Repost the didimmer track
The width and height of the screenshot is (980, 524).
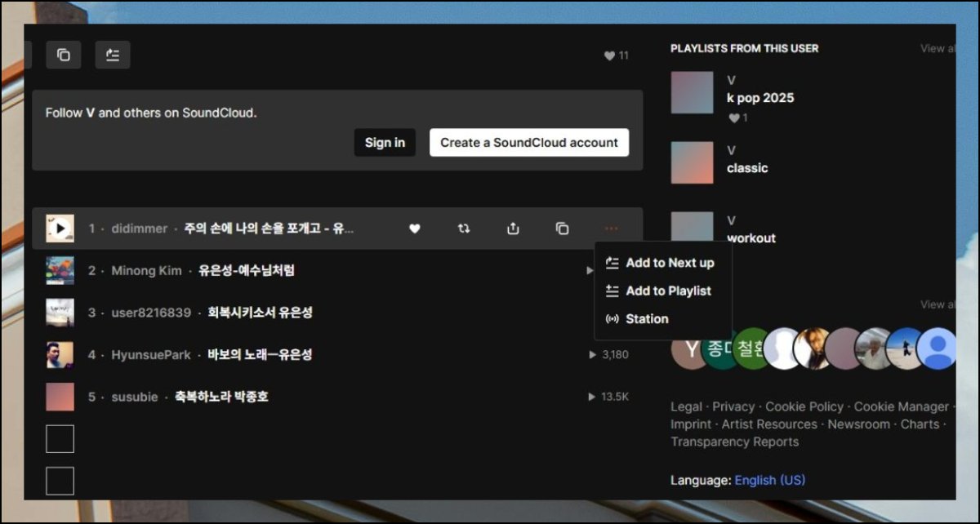(x=464, y=229)
